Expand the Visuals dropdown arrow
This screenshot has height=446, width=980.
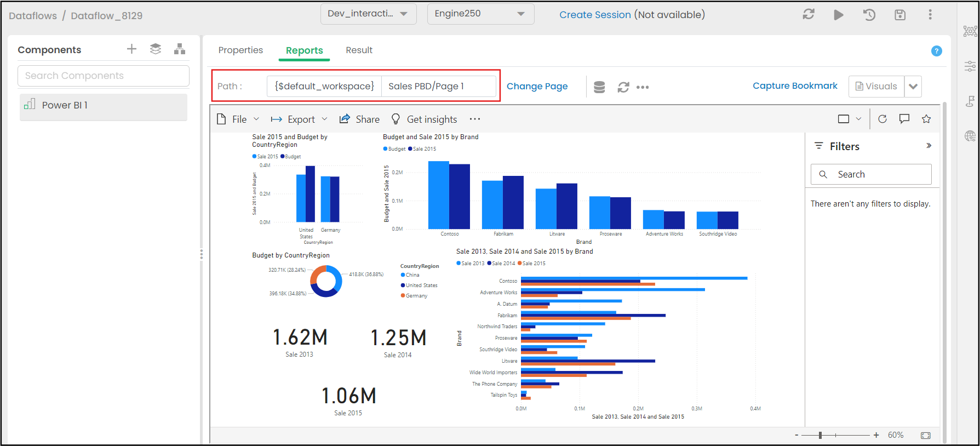tap(913, 87)
